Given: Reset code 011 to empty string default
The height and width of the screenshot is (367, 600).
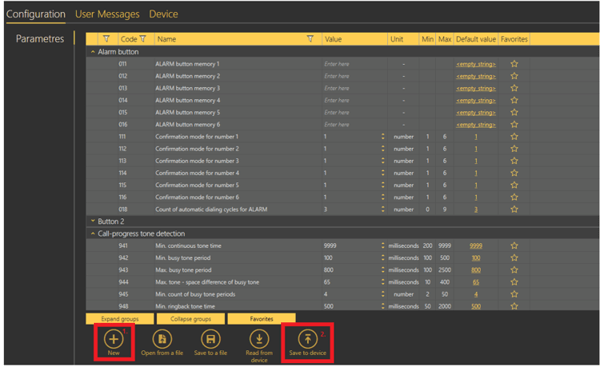Looking at the screenshot, I should pyautogui.click(x=476, y=64).
